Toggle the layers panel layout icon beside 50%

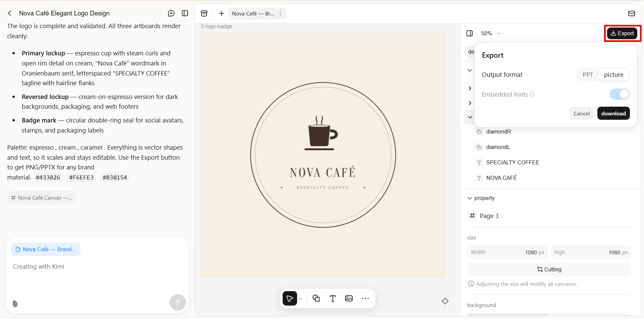(469, 33)
